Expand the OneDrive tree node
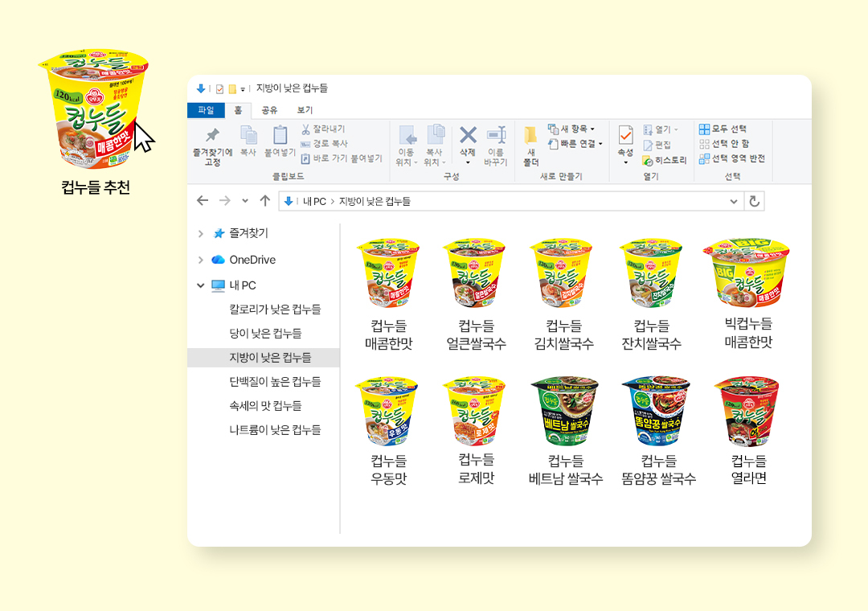 (x=200, y=260)
